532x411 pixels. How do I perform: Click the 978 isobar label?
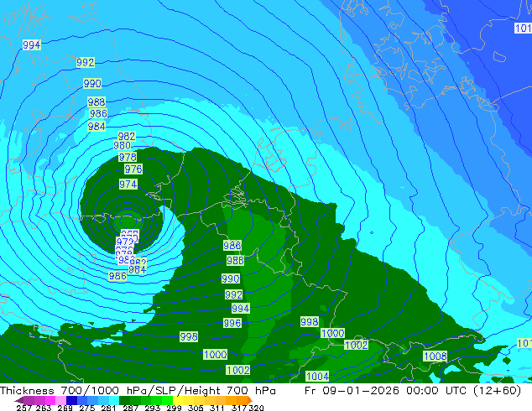128,158
